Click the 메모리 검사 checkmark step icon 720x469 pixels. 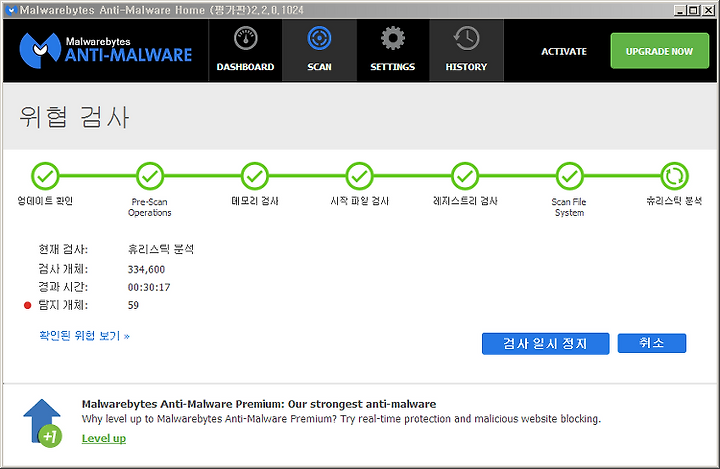[x=254, y=176]
